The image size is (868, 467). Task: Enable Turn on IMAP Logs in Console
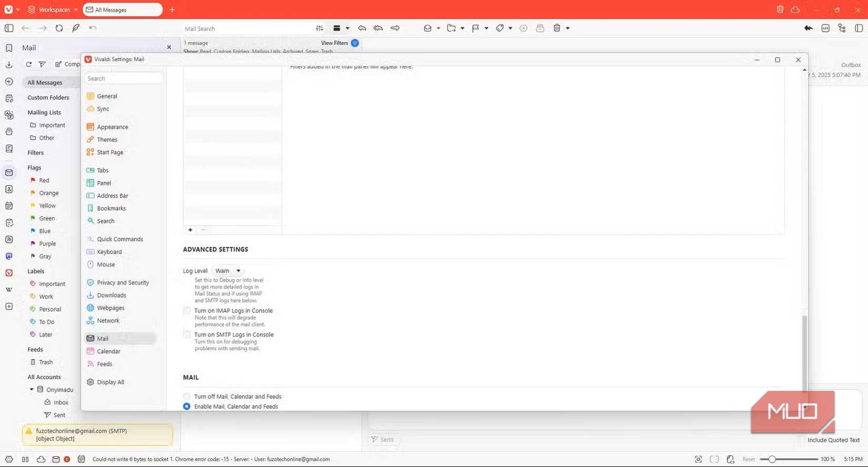187,311
